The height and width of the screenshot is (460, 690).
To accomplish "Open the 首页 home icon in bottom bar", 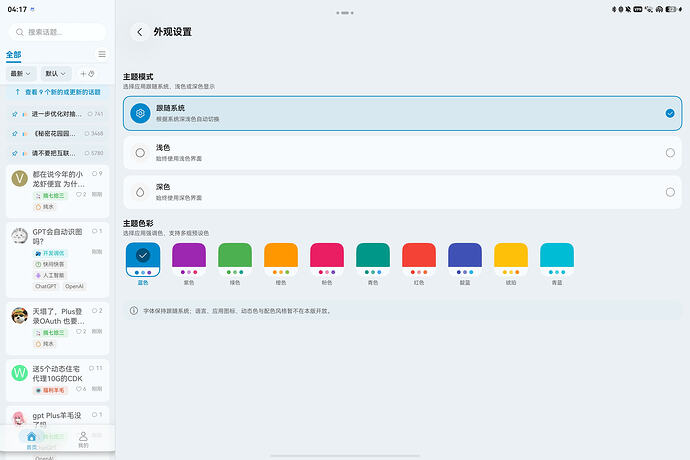I will click(31, 439).
